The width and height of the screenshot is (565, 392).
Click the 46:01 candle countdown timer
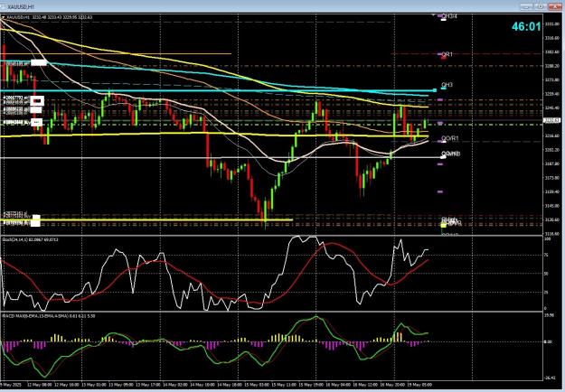[526, 26]
